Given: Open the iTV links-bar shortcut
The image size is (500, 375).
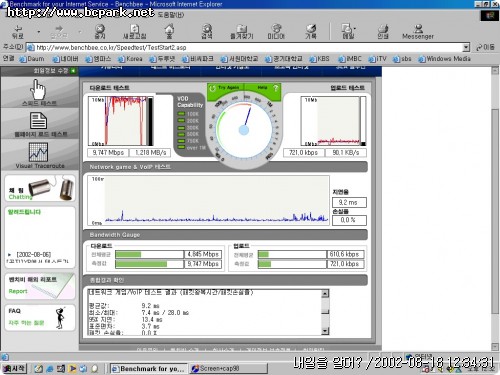Looking at the screenshot, I should click(x=378, y=59).
